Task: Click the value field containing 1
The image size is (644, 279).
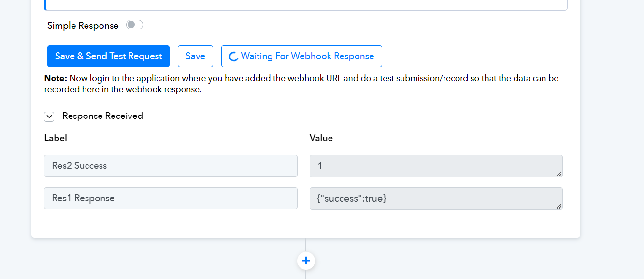Action: tap(436, 166)
